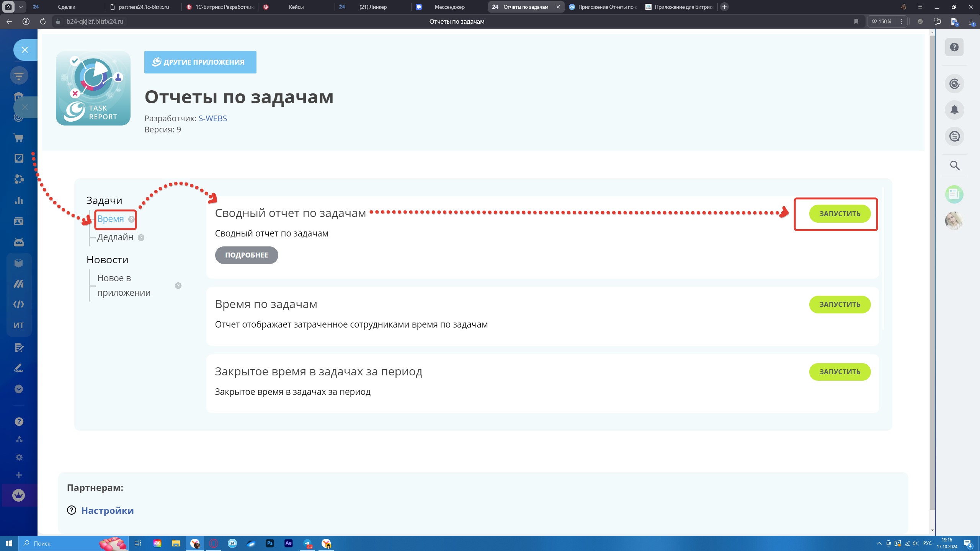Expand the tab groups dropdown arrow

pyautogui.click(x=21, y=7)
